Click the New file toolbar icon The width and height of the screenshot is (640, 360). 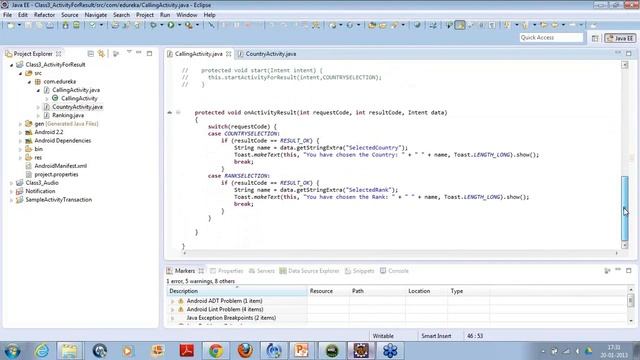(11, 25)
